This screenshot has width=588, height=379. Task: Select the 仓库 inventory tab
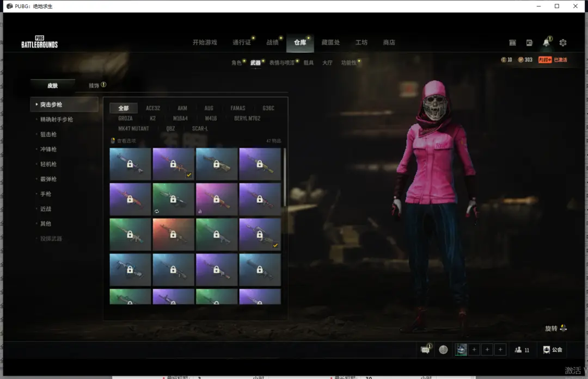click(300, 43)
